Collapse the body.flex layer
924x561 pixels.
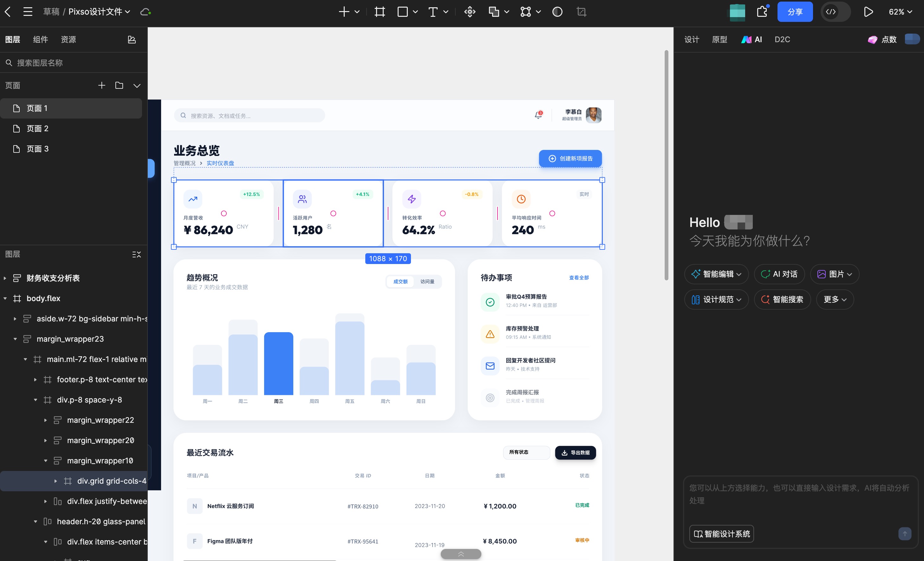(x=5, y=298)
